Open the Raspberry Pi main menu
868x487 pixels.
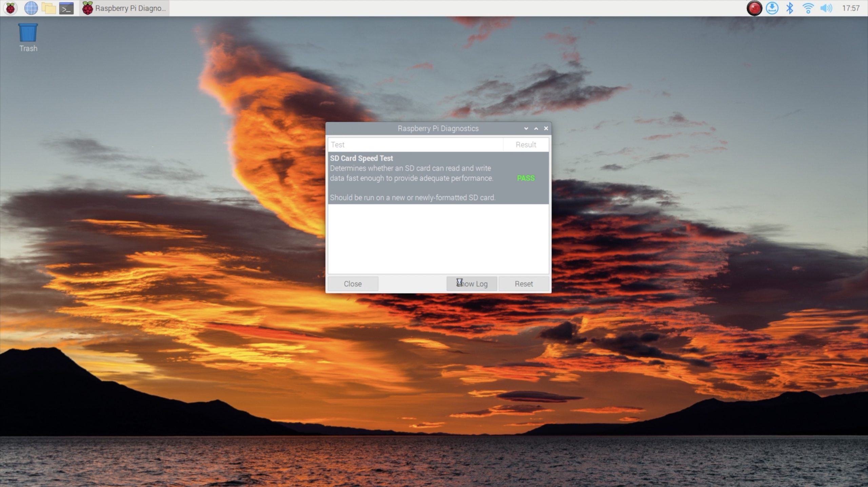(x=11, y=8)
